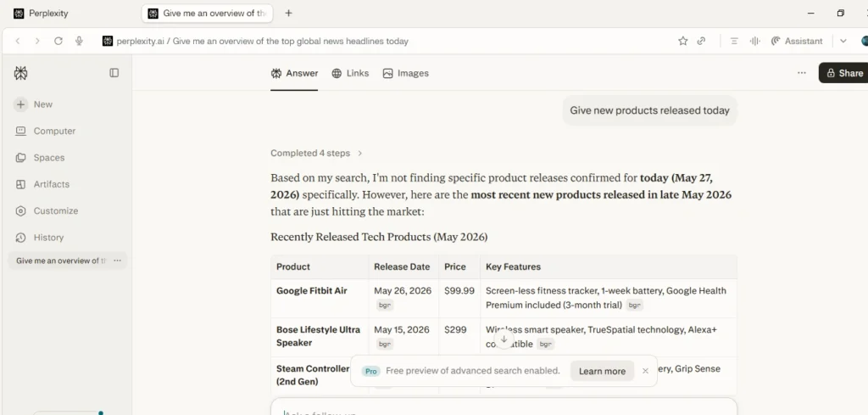Click the list lines icon in toolbar
Image resolution: width=868 pixels, height=415 pixels.
pos(734,41)
